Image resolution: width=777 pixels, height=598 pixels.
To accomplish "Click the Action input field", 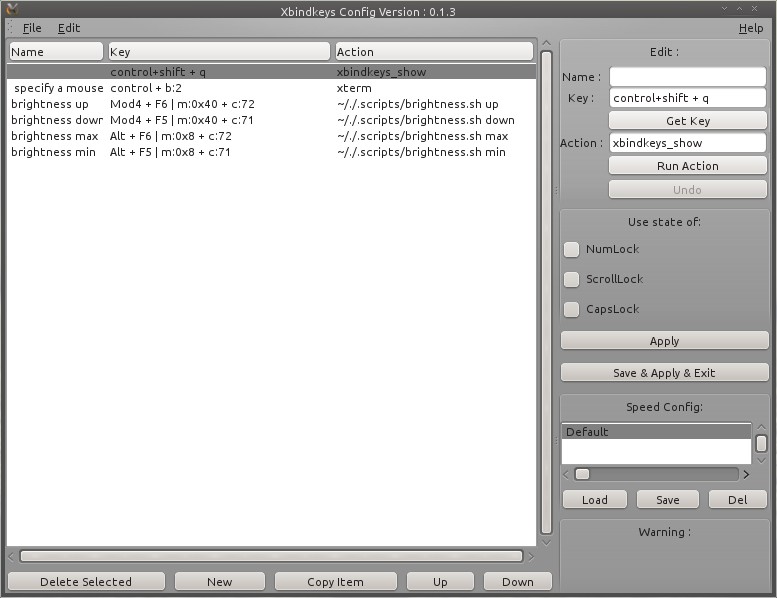I will 688,143.
